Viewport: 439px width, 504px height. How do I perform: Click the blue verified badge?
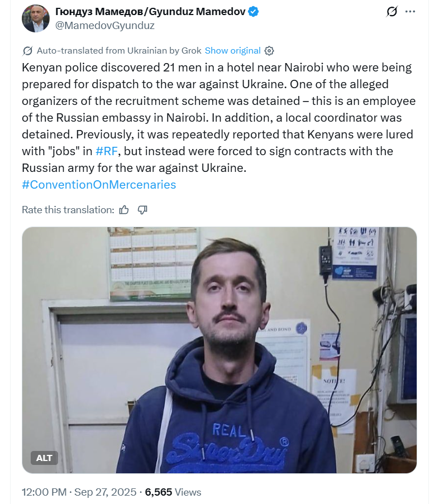(x=254, y=12)
